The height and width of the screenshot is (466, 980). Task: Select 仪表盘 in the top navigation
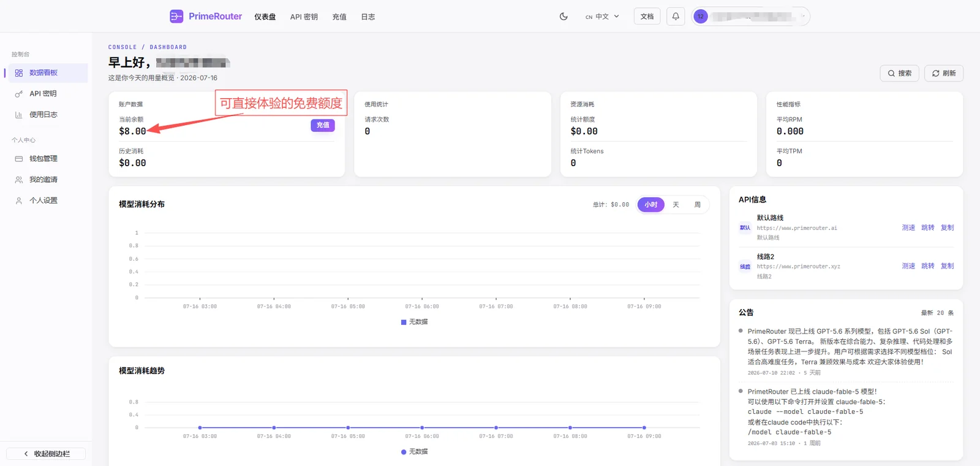(265, 17)
